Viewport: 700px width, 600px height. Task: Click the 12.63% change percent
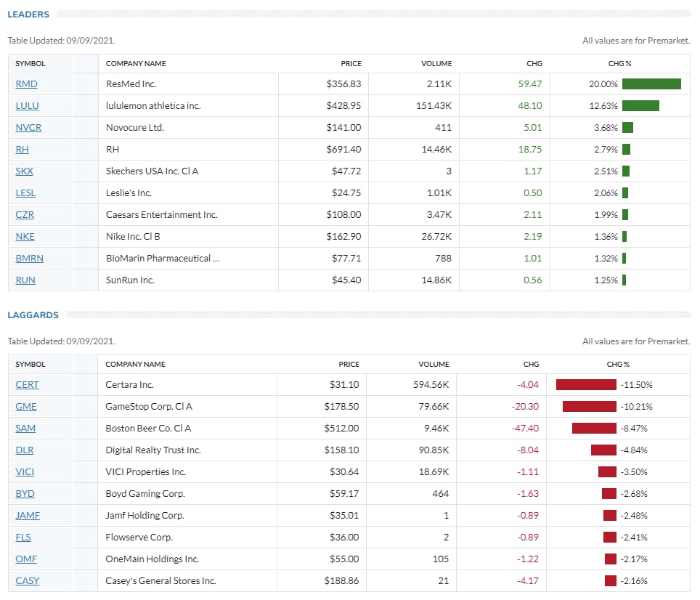pyautogui.click(x=603, y=106)
